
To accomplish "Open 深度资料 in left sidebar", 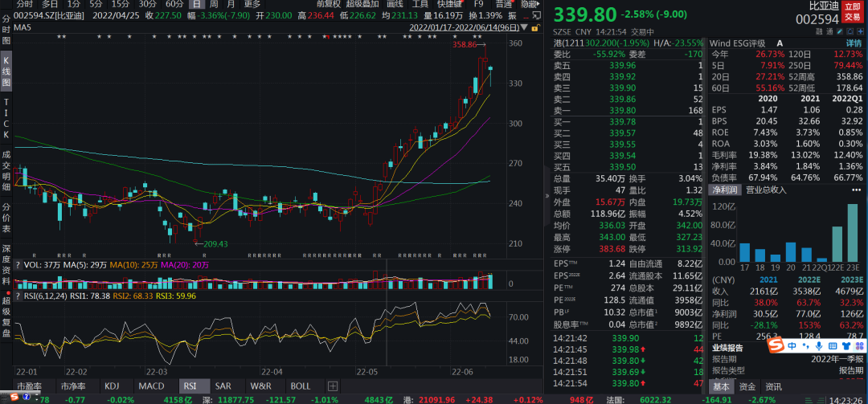I will click(6, 263).
